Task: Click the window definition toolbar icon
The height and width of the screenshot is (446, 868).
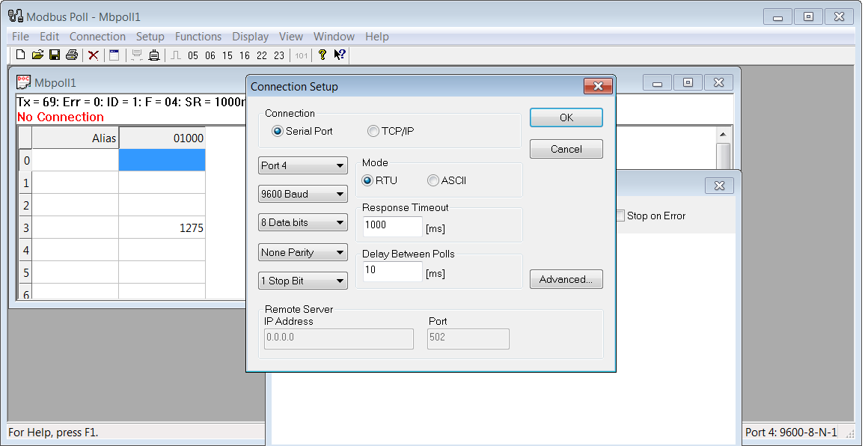Action: (114, 55)
